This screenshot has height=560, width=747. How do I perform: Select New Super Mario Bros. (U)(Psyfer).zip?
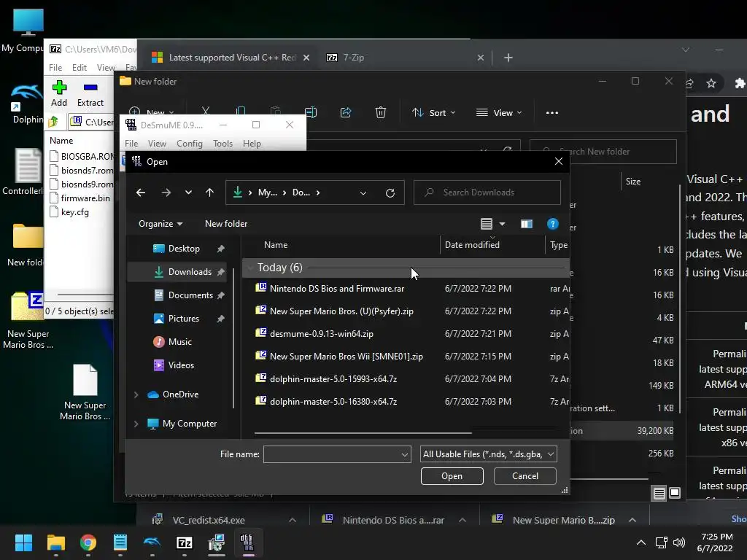pos(341,311)
